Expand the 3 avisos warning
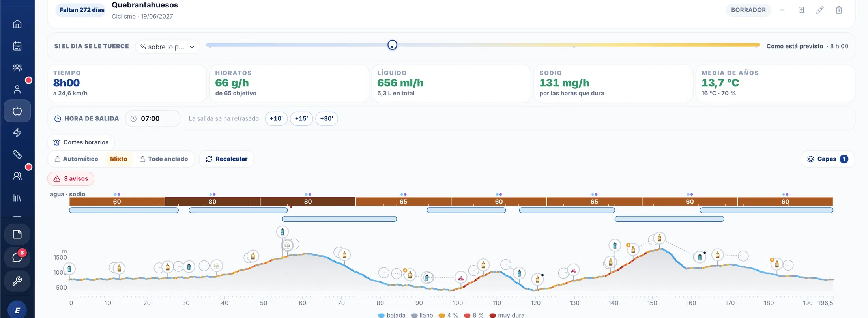 pos(71,179)
